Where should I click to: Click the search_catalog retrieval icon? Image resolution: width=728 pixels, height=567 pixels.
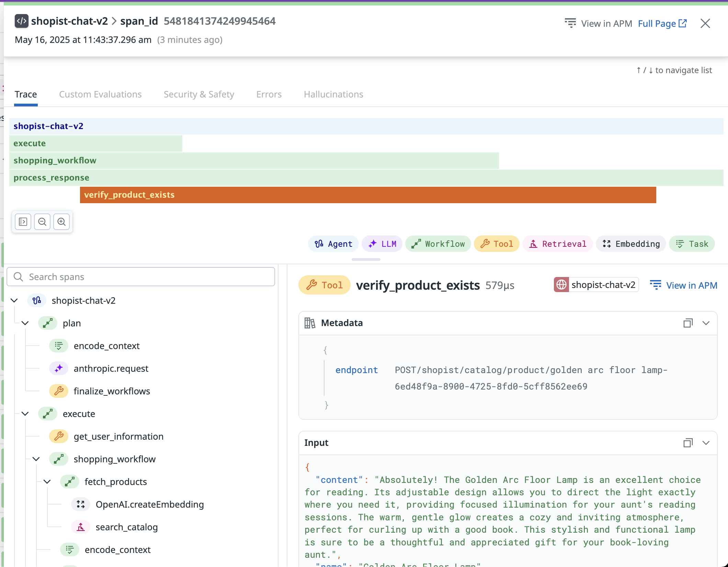click(x=81, y=527)
